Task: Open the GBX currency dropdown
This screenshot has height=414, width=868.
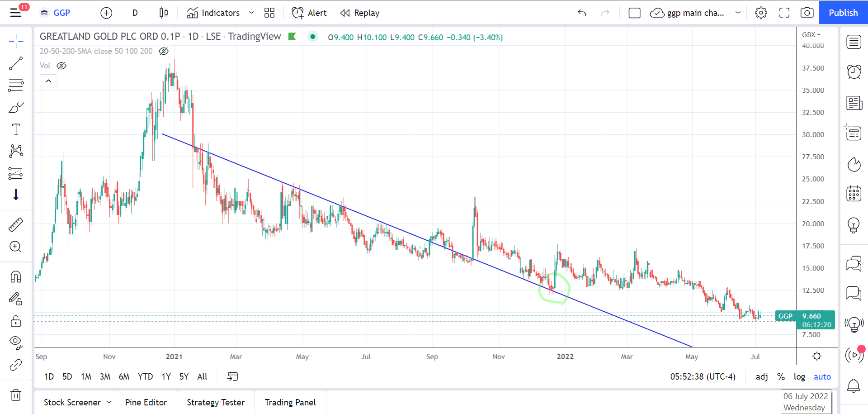Action: coord(811,34)
